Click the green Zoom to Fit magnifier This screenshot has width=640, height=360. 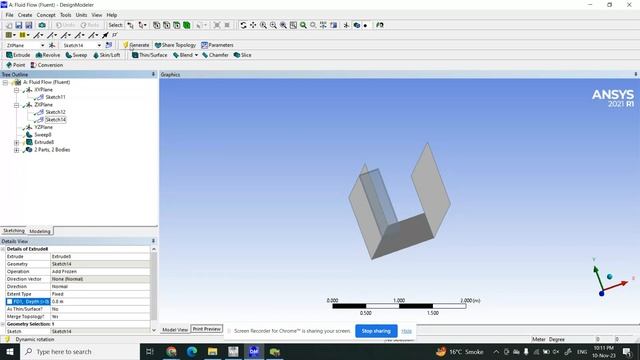303,25
